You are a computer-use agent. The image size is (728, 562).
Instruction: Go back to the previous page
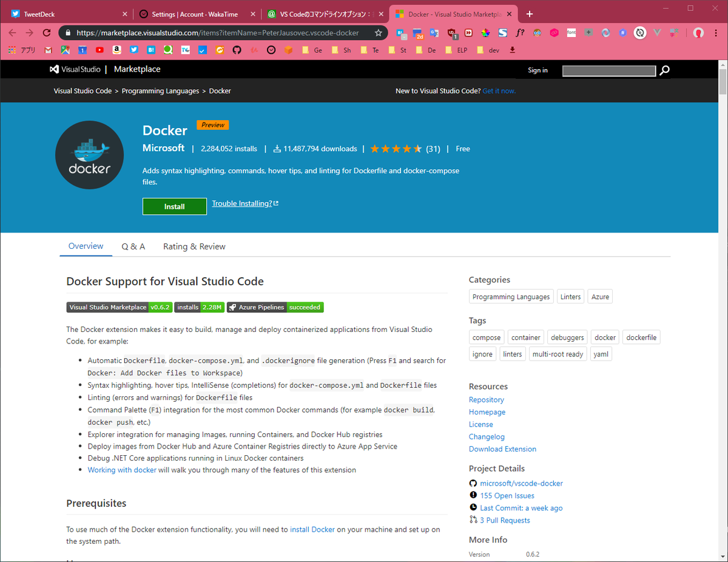click(x=12, y=33)
